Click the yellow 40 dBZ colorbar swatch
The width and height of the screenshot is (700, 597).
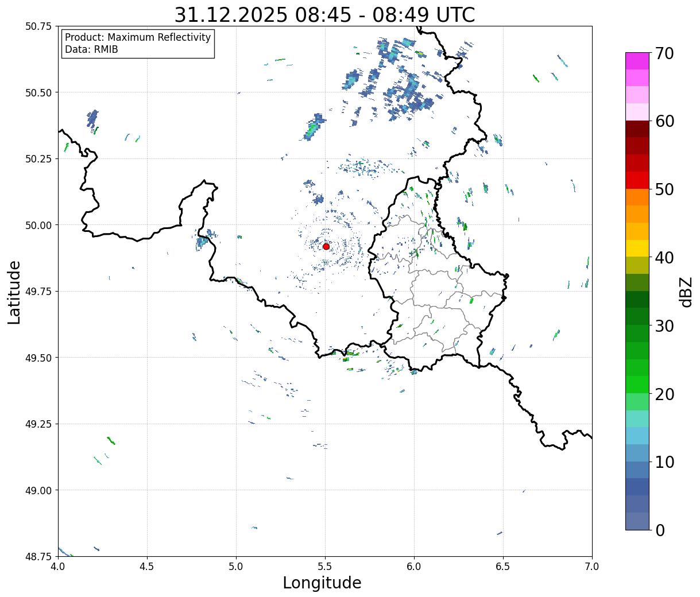pos(637,248)
